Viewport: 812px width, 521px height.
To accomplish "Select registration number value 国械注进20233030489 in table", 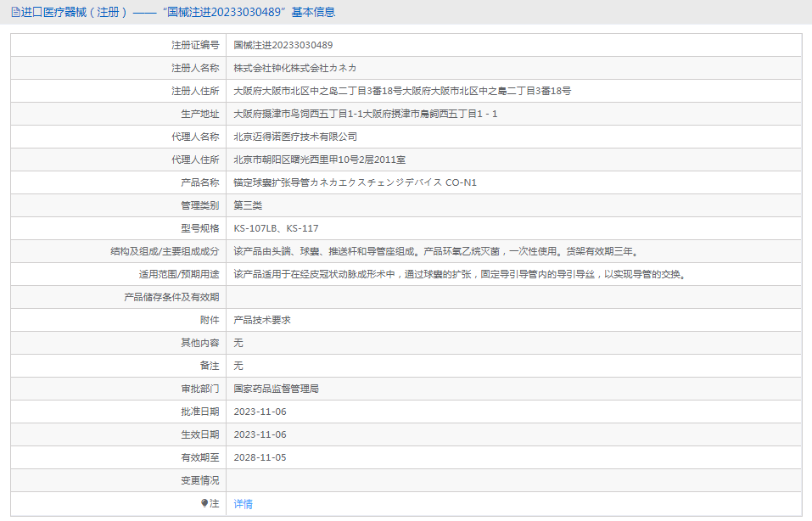I will pyautogui.click(x=283, y=45).
